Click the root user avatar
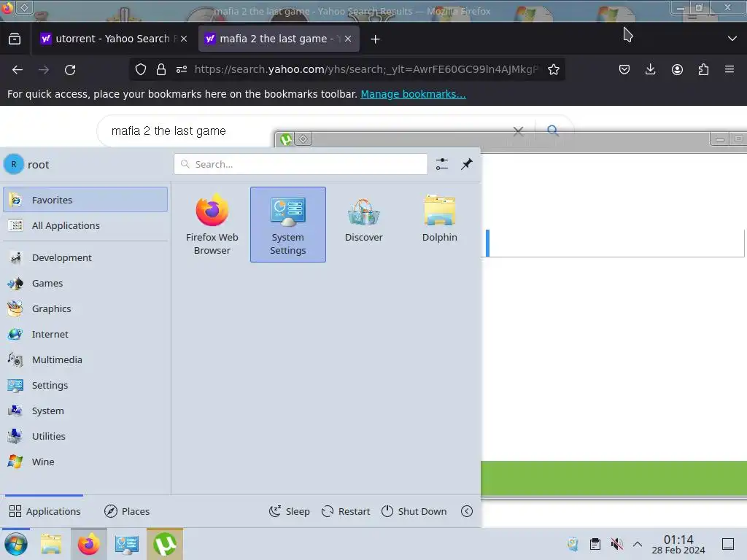747x560 pixels. coord(14,164)
